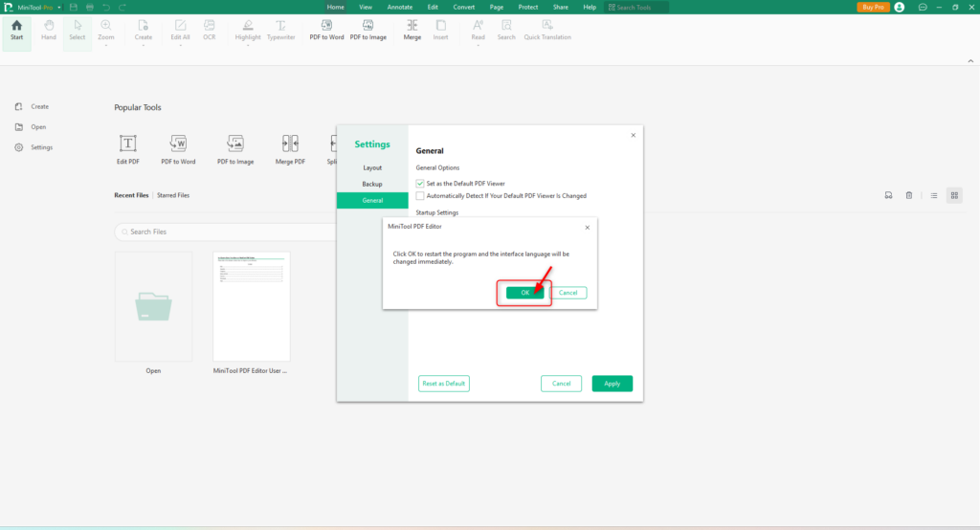Screen dimensions: 980x530
Task: Open the feedback chat bubble icon
Action: point(923,7)
